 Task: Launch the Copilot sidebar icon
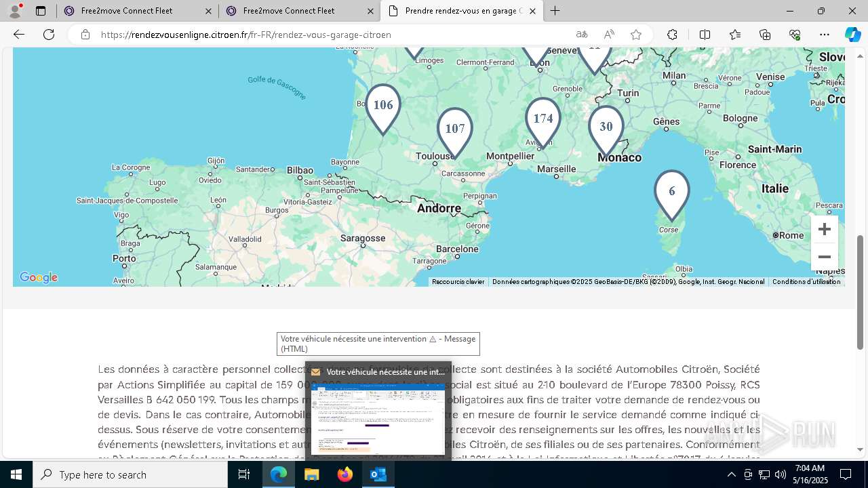point(852,35)
